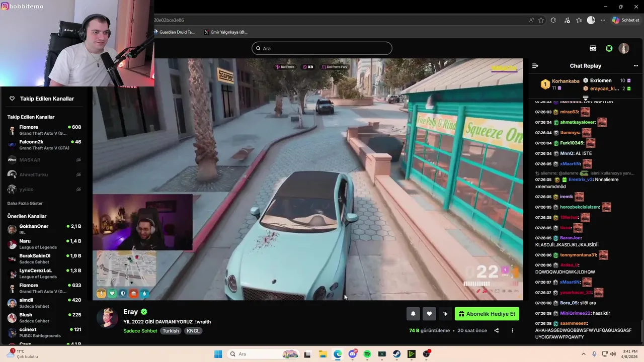Click the sparkle button beside follow
The height and width of the screenshot is (362, 644).
[x=445, y=314]
